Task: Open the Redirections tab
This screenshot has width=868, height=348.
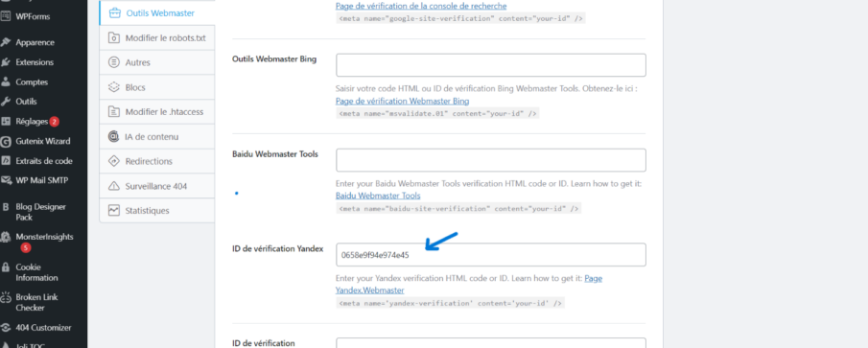Action: (156, 161)
